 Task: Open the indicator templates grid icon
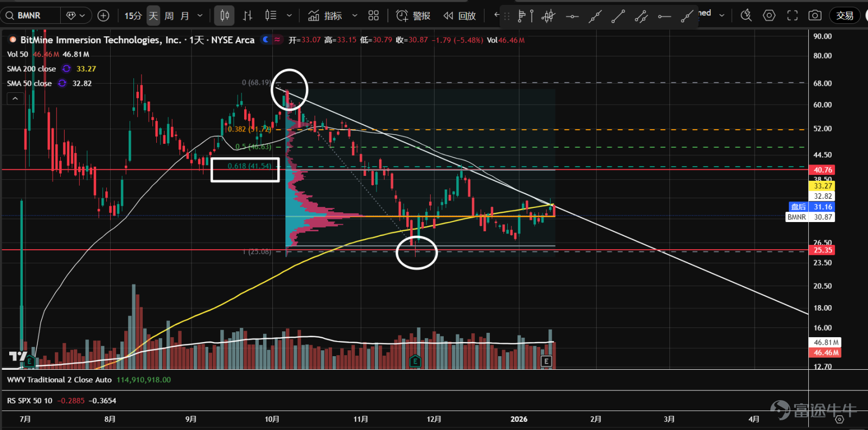(x=373, y=16)
